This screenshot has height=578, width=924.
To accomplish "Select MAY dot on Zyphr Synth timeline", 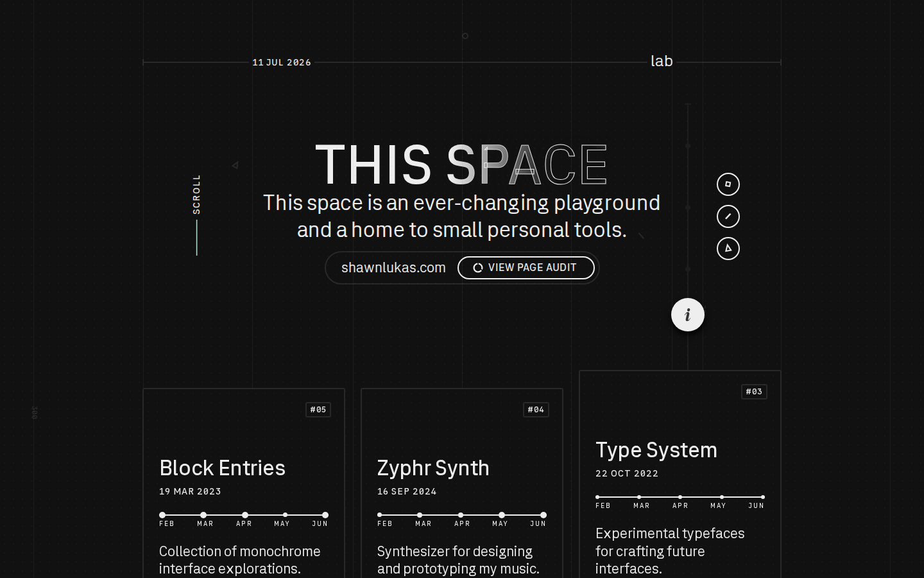I will coord(502,515).
